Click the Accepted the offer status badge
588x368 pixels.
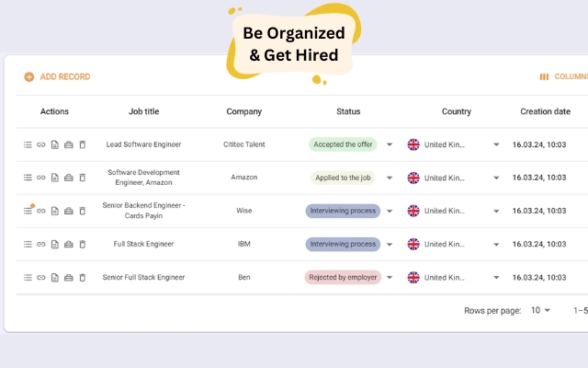pyautogui.click(x=343, y=144)
